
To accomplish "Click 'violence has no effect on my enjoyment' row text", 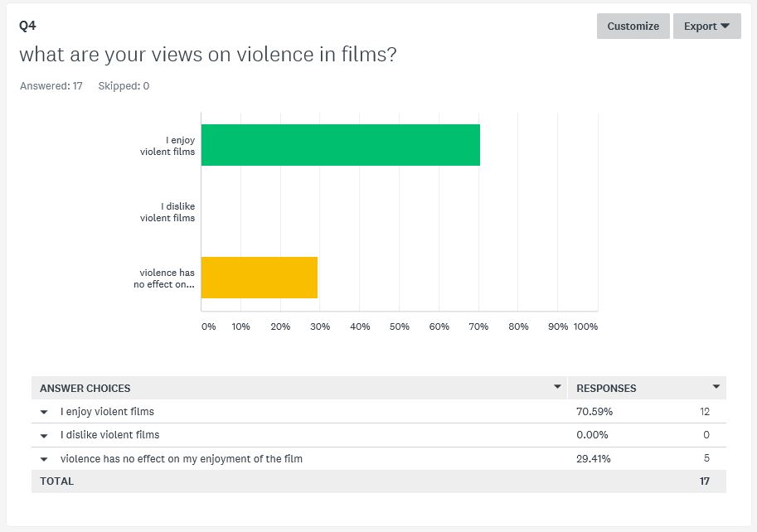I will coord(182,459).
